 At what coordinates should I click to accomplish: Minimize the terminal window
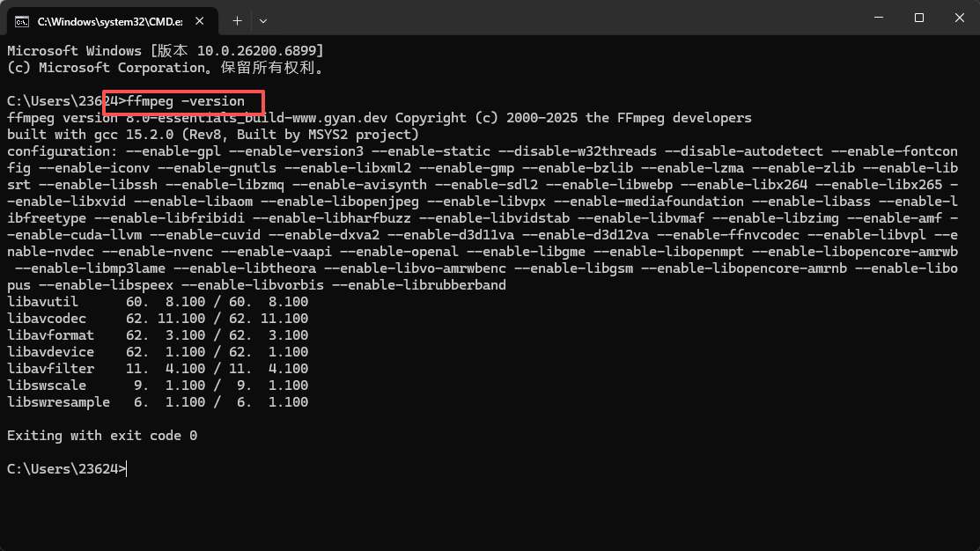pos(880,17)
